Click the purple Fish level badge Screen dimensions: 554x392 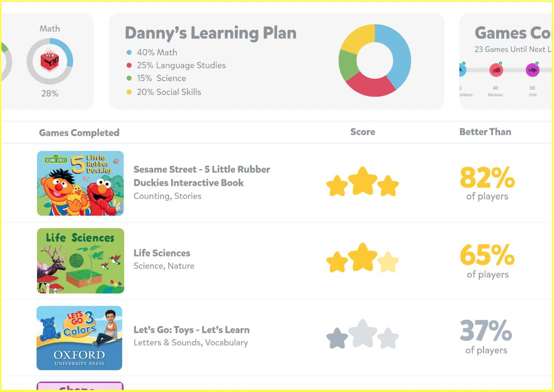532,70
